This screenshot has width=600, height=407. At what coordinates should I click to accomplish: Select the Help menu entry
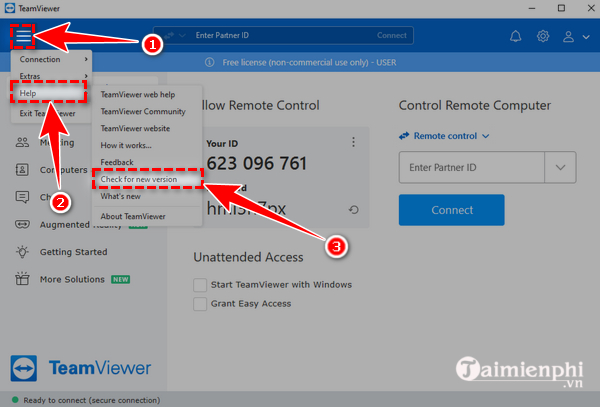pyautogui.click(x=49, y=93)
